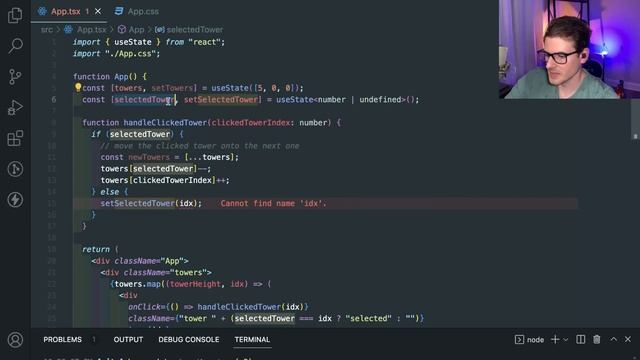The height and width of the screenshot is (360, 640).
Task: Click 'clickedTowerIndex: number' parameter on line 8
Action: click(x=269, y=123)
